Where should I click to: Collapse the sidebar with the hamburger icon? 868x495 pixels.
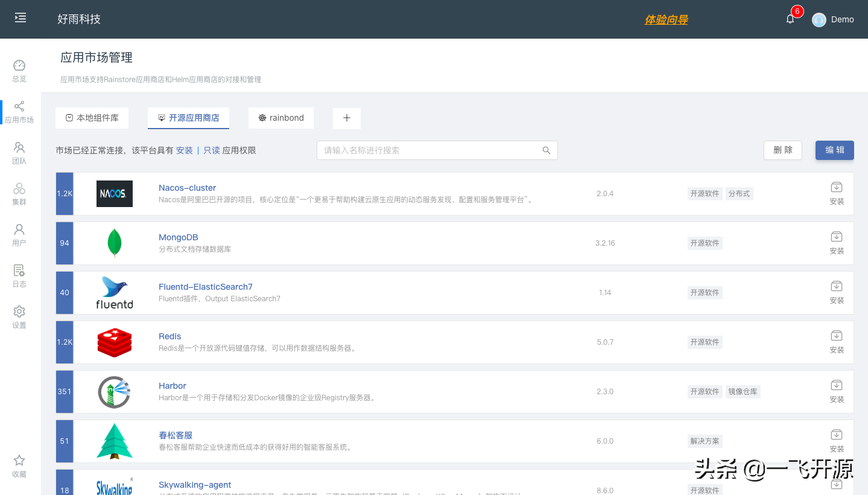tap(20, 18)
